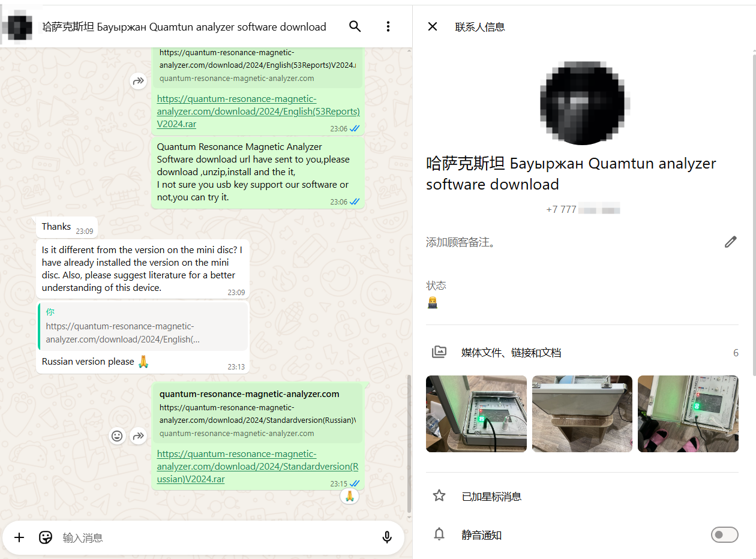Open the Standardversion(Russian)V2024.rar link
756x559 pixels.
point(257,467)
